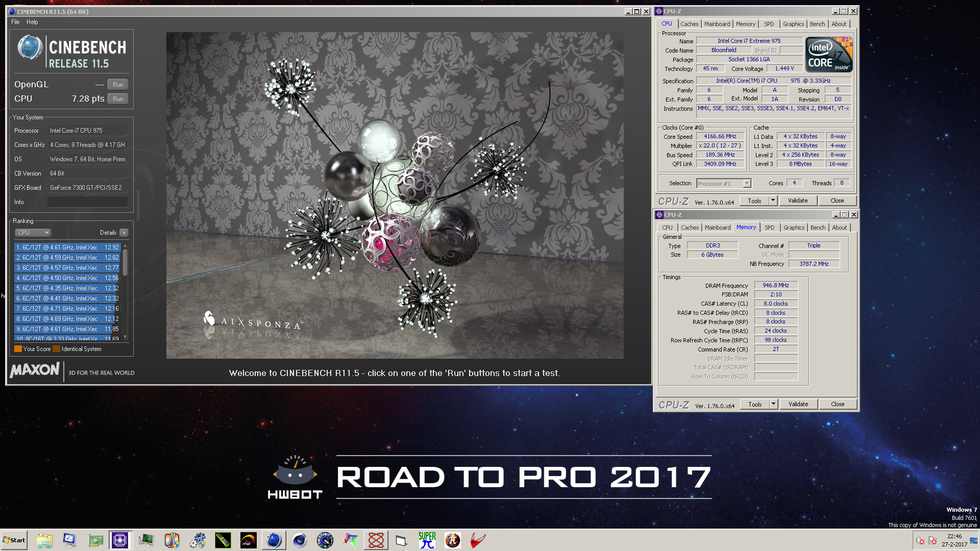
Task: Click Validate in lower CPU-Z window
Action: (798, 404)
